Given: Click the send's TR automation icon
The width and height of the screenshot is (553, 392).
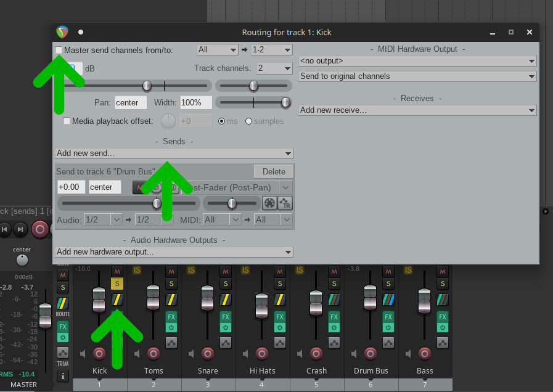Looking at the screenshot, I should pyautogui.click(x=285, y=203).
